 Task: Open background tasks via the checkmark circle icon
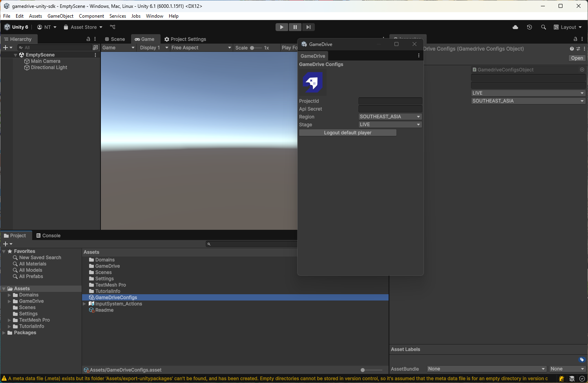583,378
